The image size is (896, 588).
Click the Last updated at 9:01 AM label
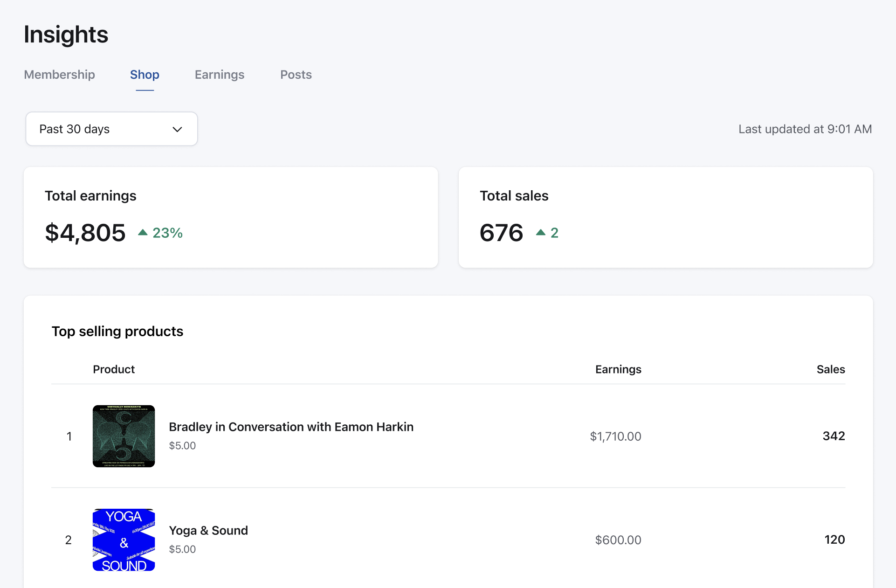pyautogui.click(x=805, y=129)
